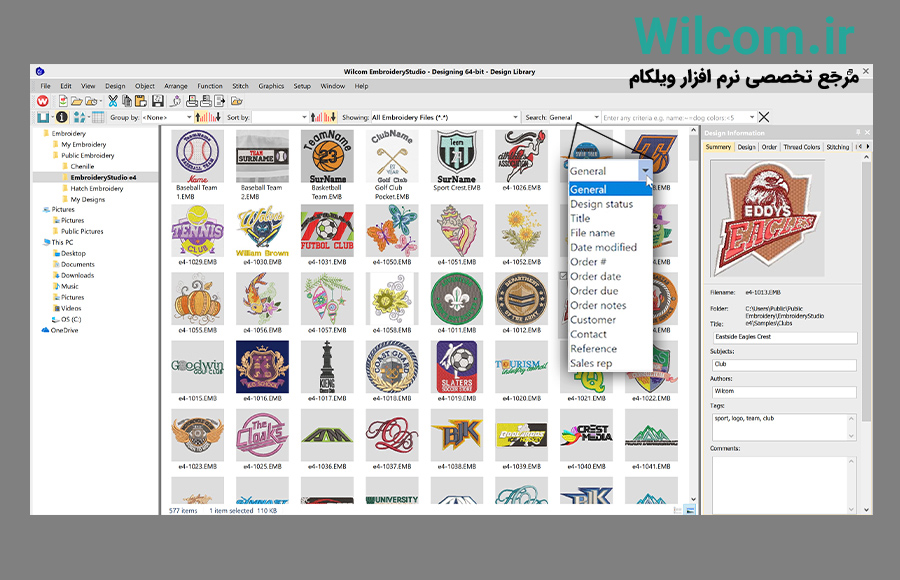Click the first printer icon

(192, 101)
